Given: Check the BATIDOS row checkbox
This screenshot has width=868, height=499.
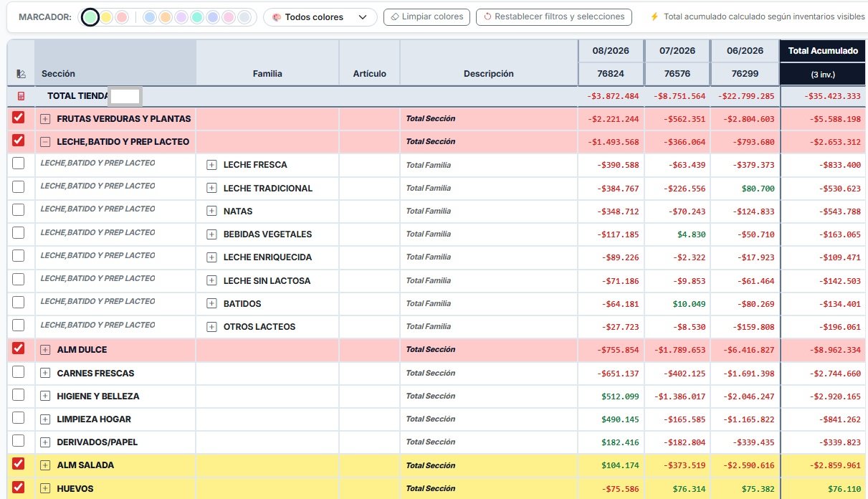Looking at the screenshot, I should click(19, 303).
